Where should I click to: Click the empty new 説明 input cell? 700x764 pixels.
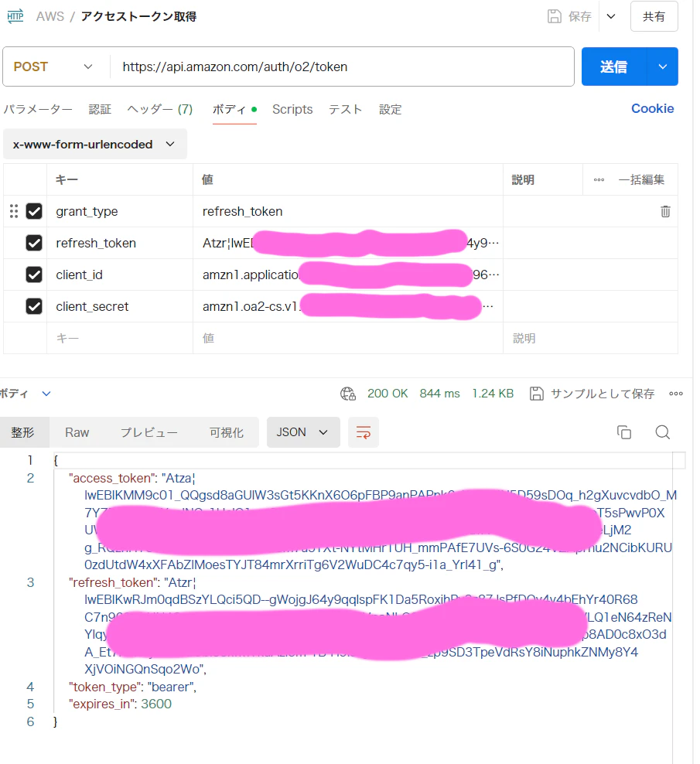(590, 338)
